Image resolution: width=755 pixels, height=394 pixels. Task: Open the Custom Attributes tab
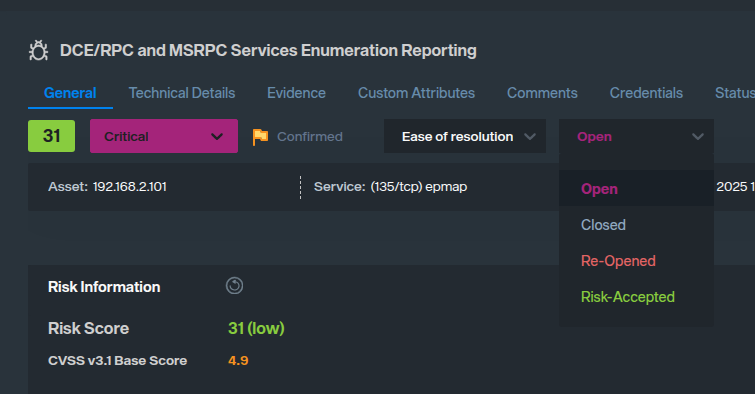pos(417,93)
